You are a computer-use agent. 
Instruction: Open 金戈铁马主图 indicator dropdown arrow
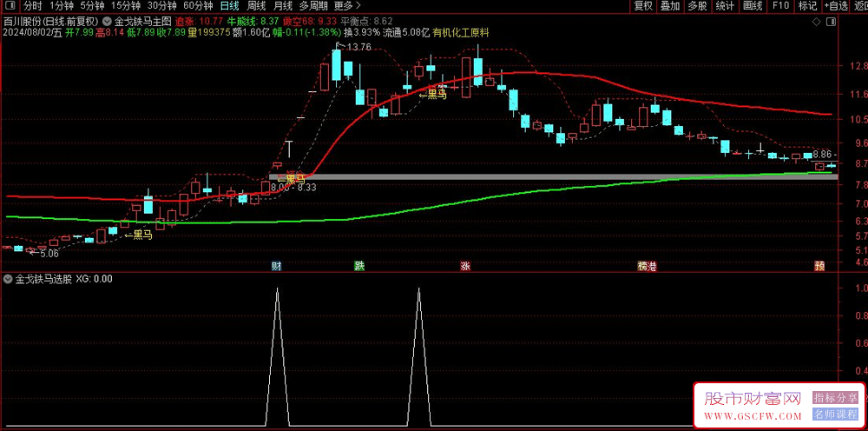point(108,22)
